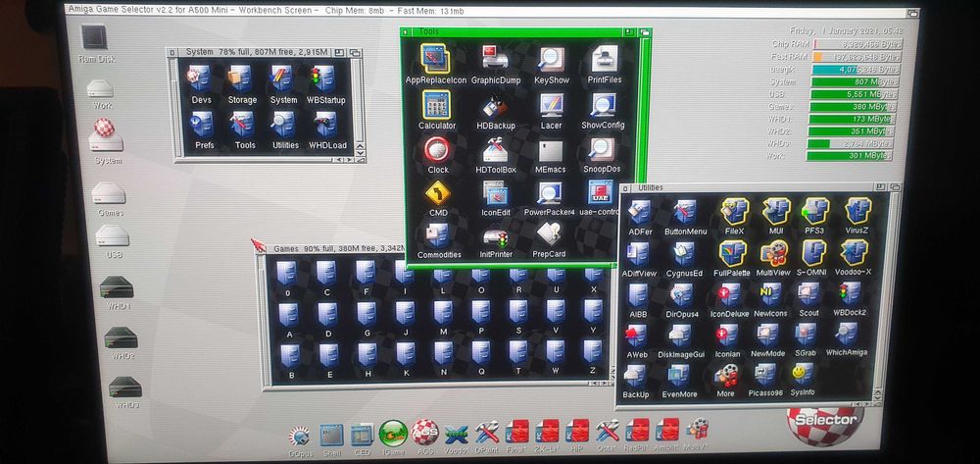This screenshot has height=464, width=980.
Task: Open the WHD2 drive icon
Action: [122, 337]
